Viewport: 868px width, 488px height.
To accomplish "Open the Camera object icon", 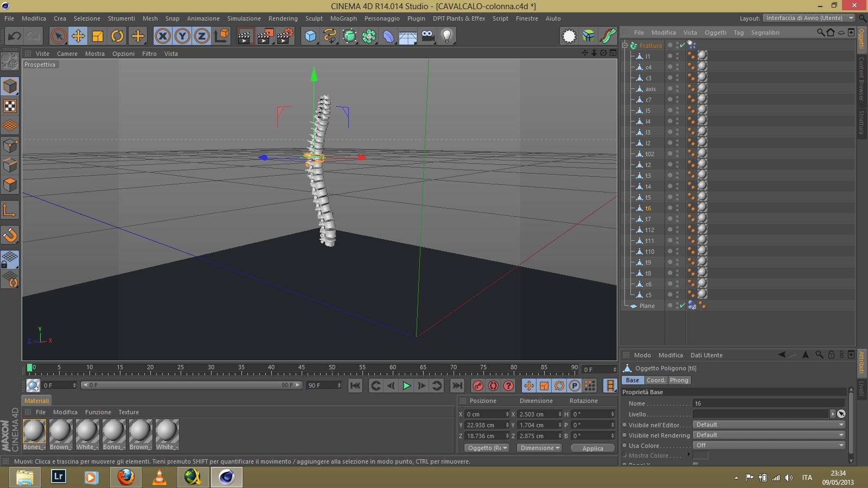I will pos(427,36).
